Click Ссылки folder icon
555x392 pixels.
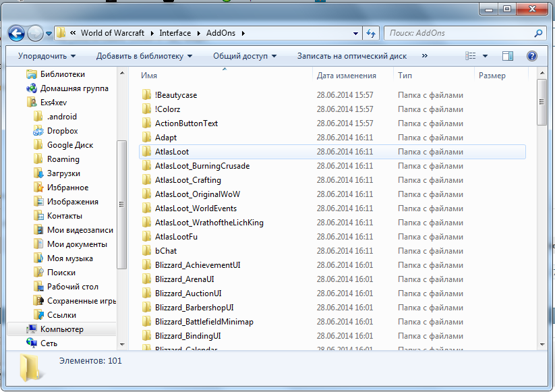coord(38,315)
